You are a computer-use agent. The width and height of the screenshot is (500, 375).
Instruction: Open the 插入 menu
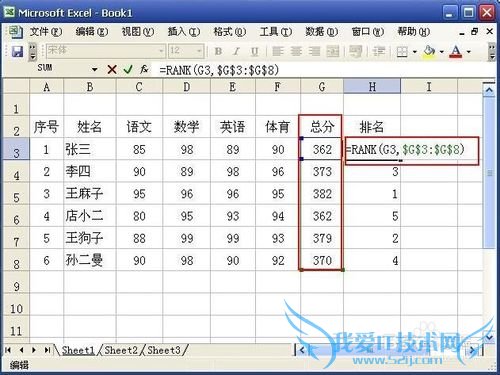coord(184,32)
